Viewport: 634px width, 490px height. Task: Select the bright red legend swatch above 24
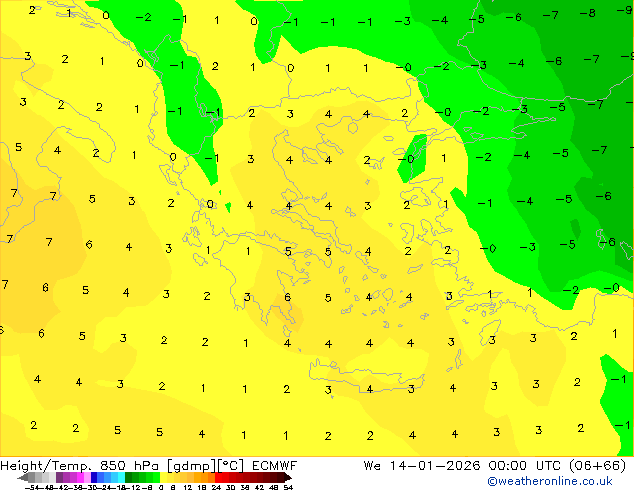[x=218, y=477]
